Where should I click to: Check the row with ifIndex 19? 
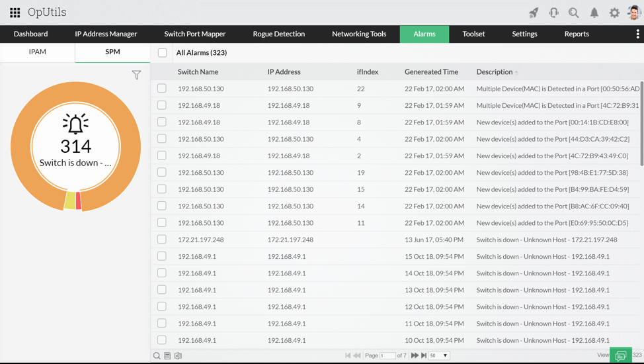coord(162,172)
